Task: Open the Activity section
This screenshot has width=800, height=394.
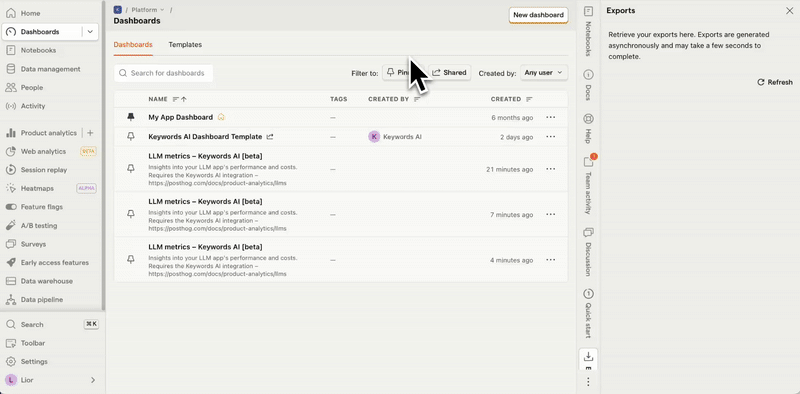Action: [x=33, y=106]
